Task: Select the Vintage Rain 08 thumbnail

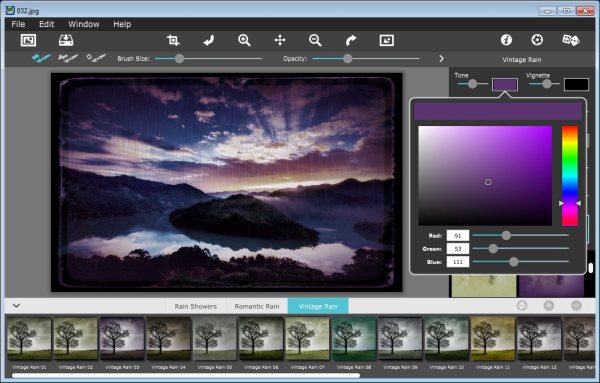Action: pyautogui.click(x=354, y=338)
